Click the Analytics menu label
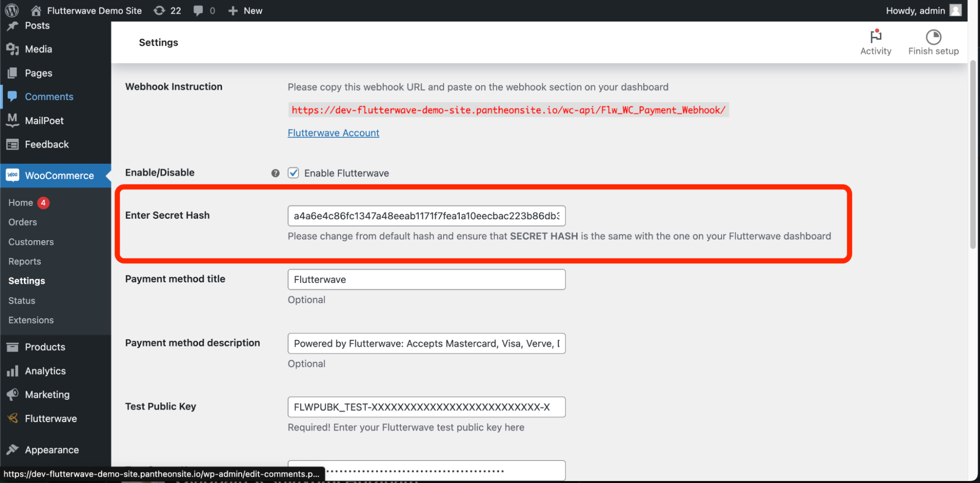The image size is (980, 483). pyautogui.click(x=45, y=371)
